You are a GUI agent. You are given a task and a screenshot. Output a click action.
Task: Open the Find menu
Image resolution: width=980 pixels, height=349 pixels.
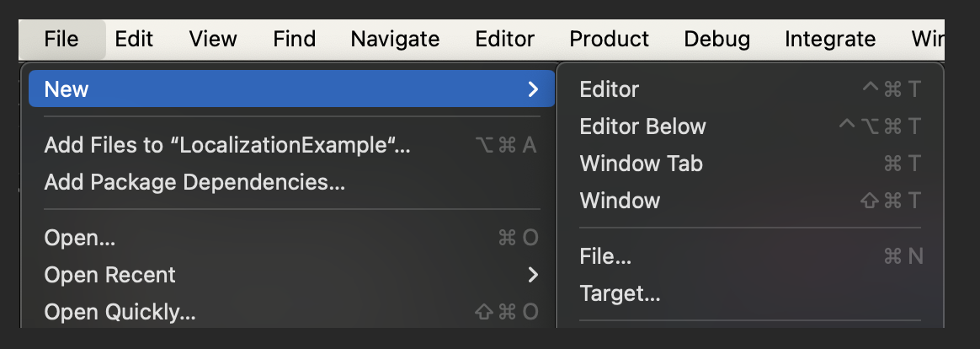tap(295, 40)
